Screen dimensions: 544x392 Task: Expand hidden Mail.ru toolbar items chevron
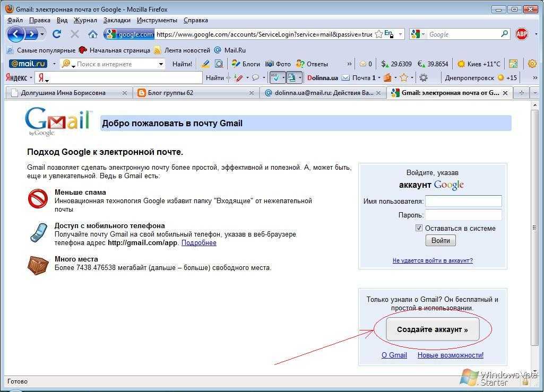tap(349, 64)
